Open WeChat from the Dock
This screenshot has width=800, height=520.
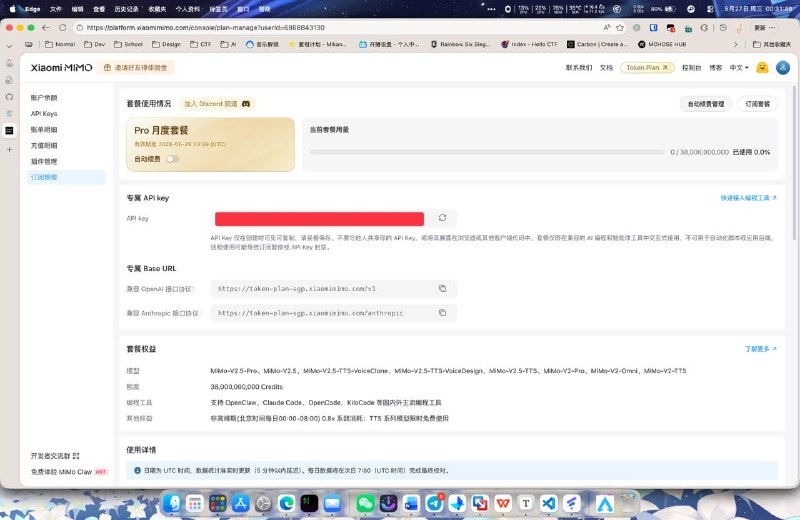365,504
